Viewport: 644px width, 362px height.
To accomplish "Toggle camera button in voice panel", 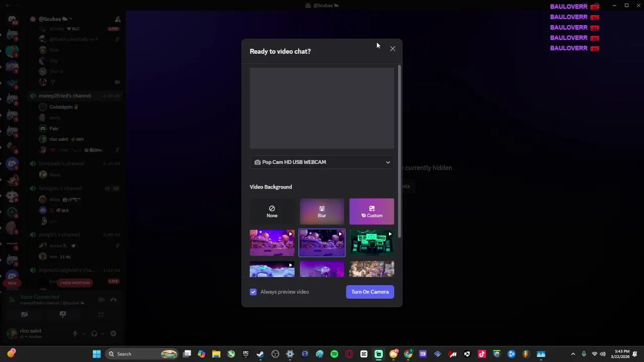I will pos(24,314).
